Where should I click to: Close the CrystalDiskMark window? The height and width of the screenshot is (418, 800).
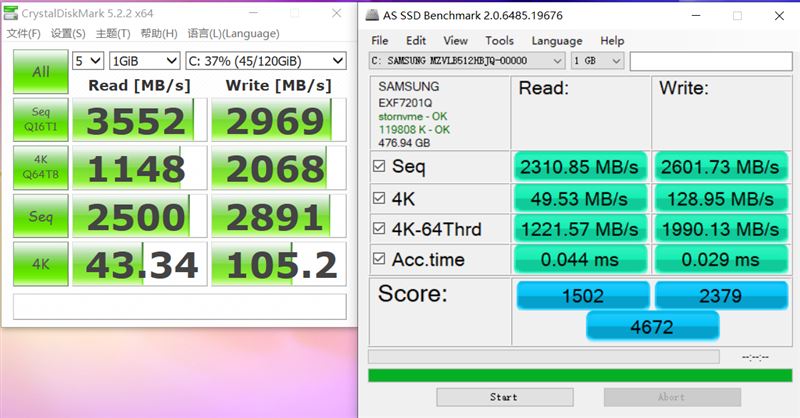337,13
